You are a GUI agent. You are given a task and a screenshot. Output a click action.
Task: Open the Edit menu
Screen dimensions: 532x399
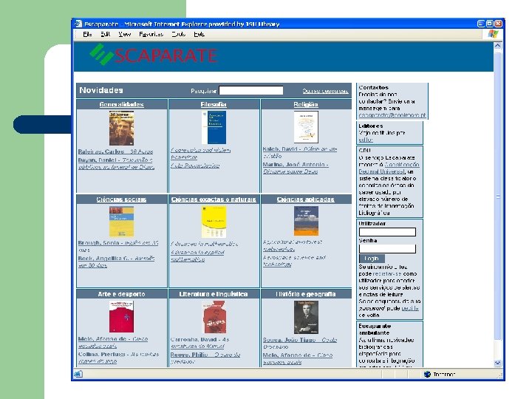[x=105, y=34]
